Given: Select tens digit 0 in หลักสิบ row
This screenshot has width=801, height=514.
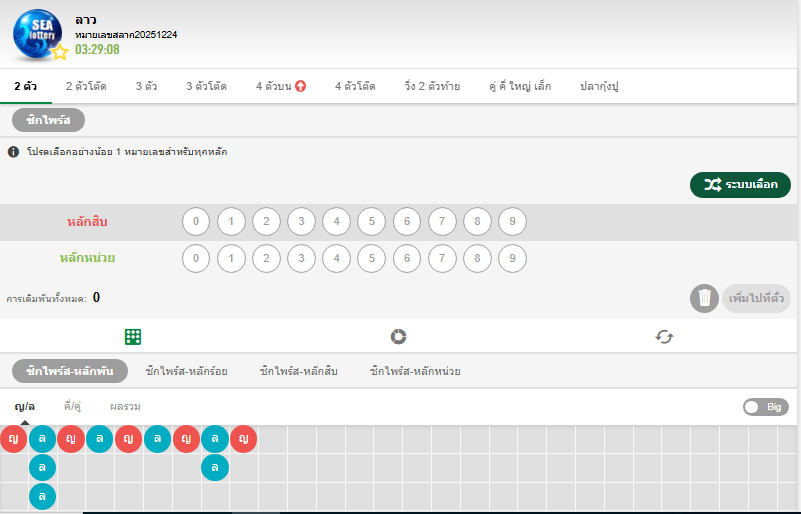Looking at the screenshot, I should pos(196,221).
